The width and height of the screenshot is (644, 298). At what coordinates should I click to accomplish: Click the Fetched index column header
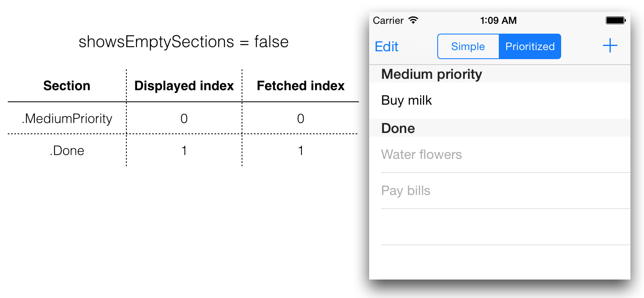[301, 86]
